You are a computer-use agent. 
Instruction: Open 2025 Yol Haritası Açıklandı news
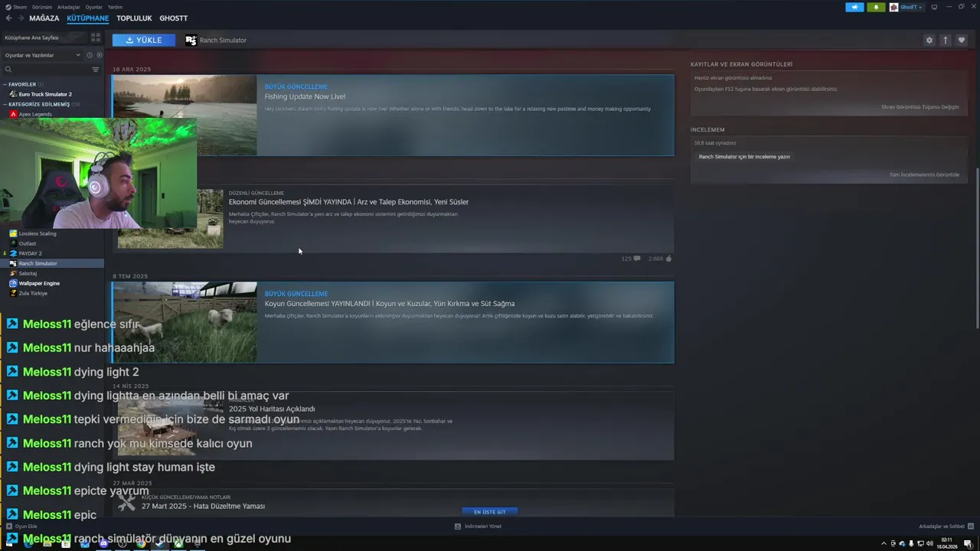tap(272, 409)
